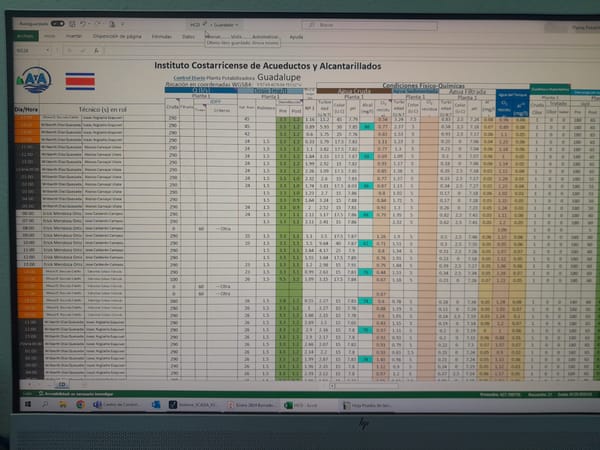Select the Condiciones Físico-Químicas header
The height and width of the screenshot is (450, 600).
[x=423, y=86]
